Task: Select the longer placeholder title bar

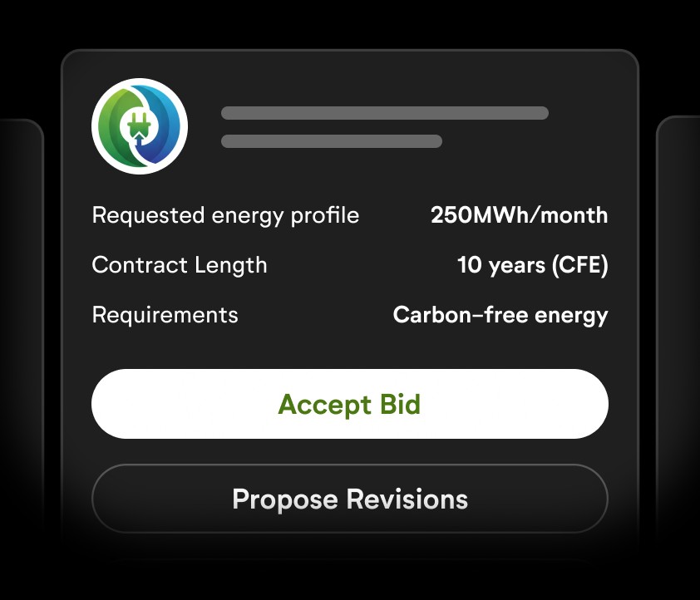Action: pos(384,113)
